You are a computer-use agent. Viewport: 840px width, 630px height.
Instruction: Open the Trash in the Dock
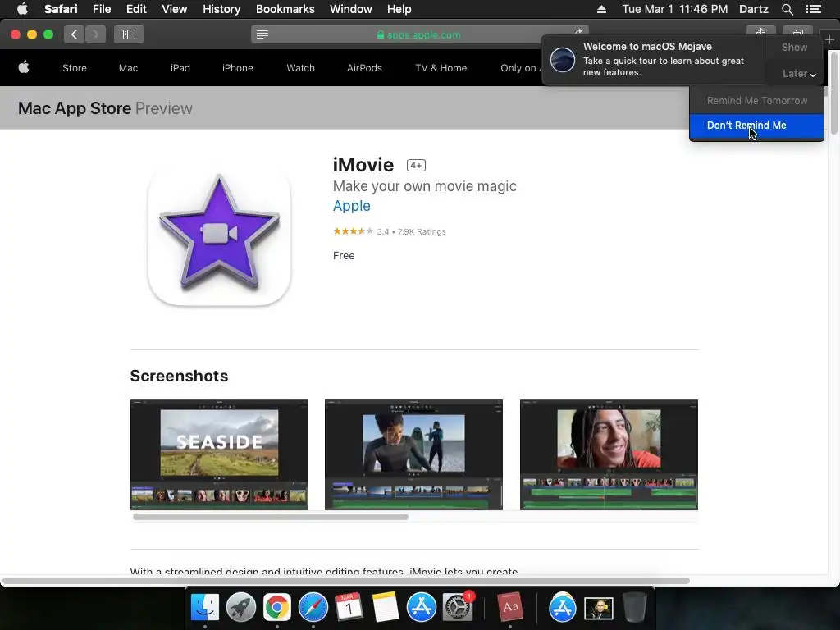pyautogui.click(x=635, y=607)
